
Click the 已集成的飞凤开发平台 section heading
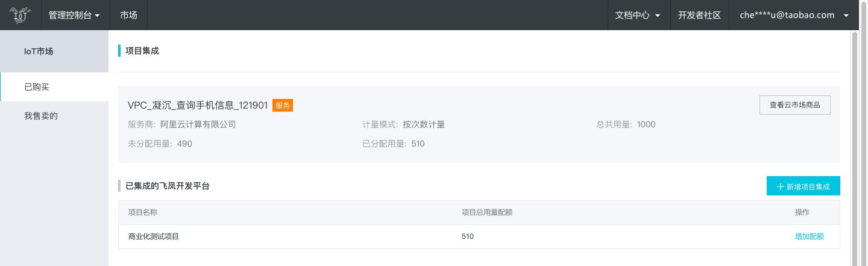[x=168, y=186]
